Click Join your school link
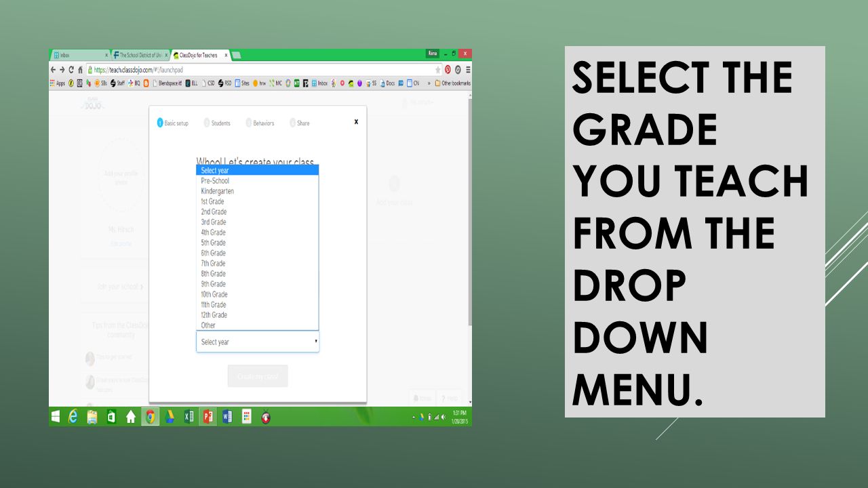 120,287
